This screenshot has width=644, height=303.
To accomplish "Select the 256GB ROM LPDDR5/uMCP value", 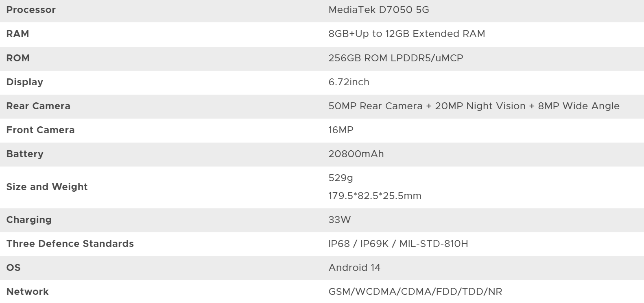I will tap(395, 58).
